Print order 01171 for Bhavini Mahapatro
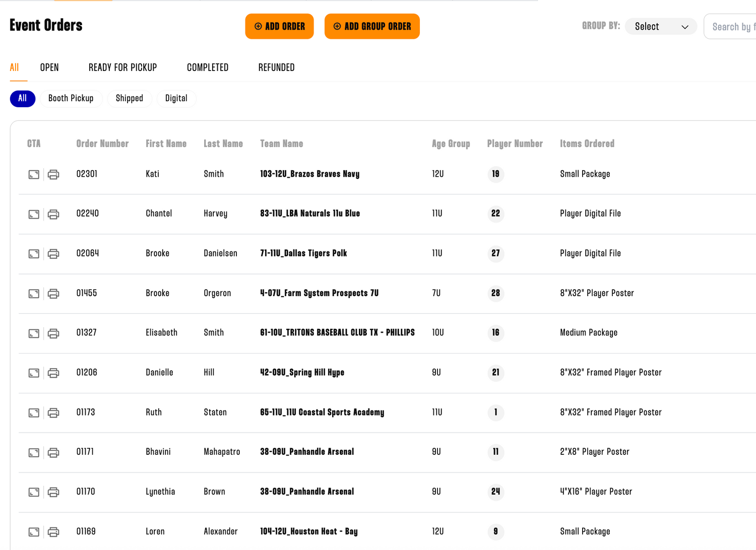 [x=53, y=452]
